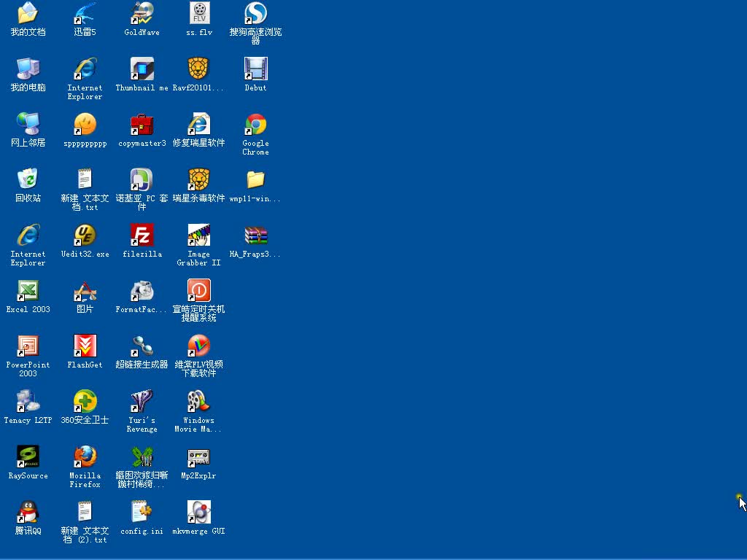Click the ss.flv video file
The width and height of the screenshot is (747, 560).
pyautogui.click(x=198, y=14)
